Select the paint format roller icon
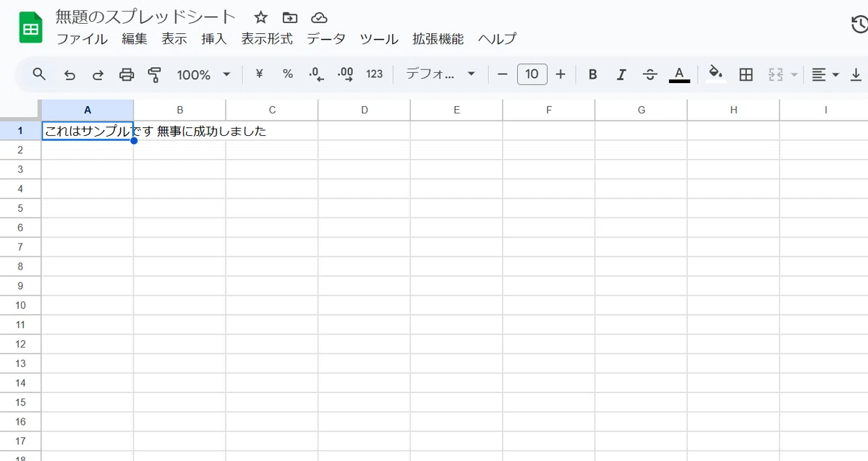868x461 pixels. [154, 74]
